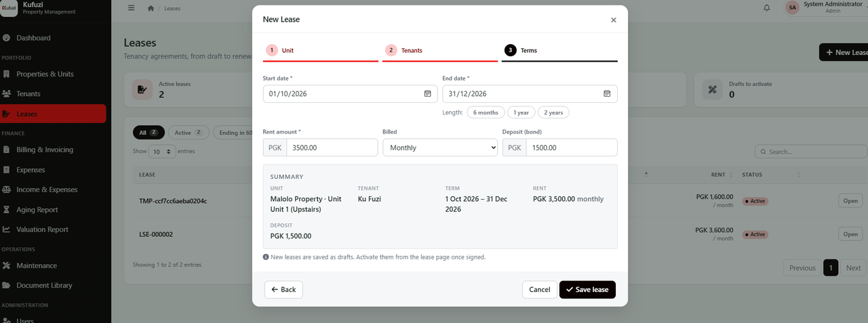Viewport: 868px width, 323px height.
Task: Open lease TMP-ccf7cc6aeba0204c row
Action: coord(173,201)
